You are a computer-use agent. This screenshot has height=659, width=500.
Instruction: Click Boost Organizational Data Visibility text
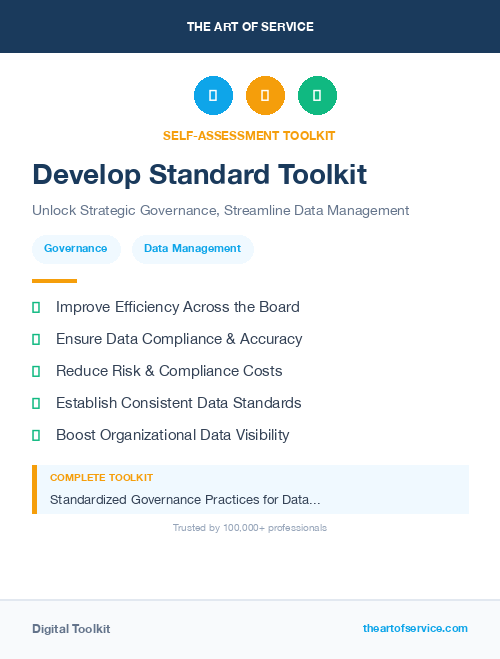point(173,435)
